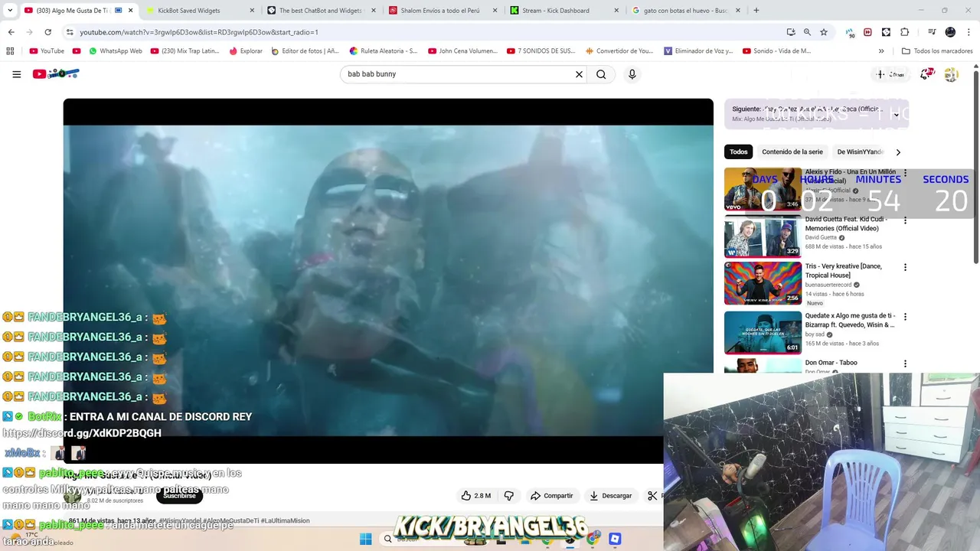Open the Convertidor de You... bookmark
The height and width of the screenshot is (551, 980).
(620, 51)
